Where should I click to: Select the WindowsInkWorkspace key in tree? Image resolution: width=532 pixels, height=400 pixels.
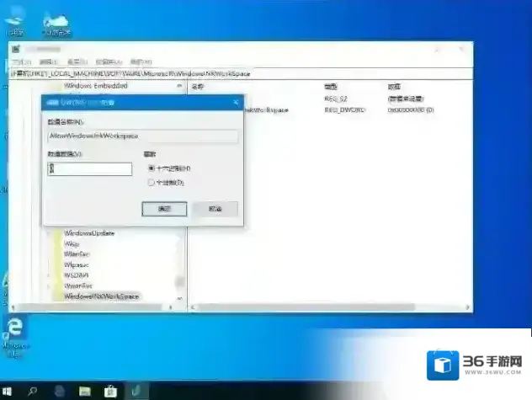pyautogui.click(x=101, y=296)
